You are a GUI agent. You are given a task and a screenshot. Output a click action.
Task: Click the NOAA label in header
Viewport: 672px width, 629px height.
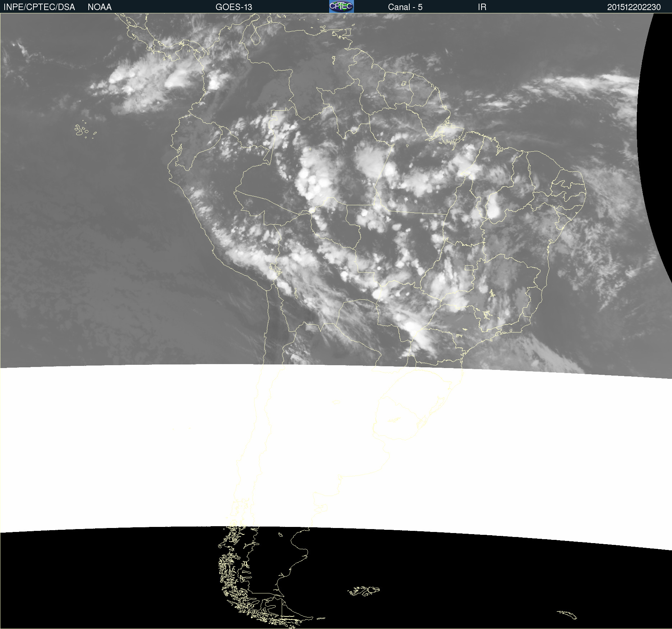[x=100, y=7]
